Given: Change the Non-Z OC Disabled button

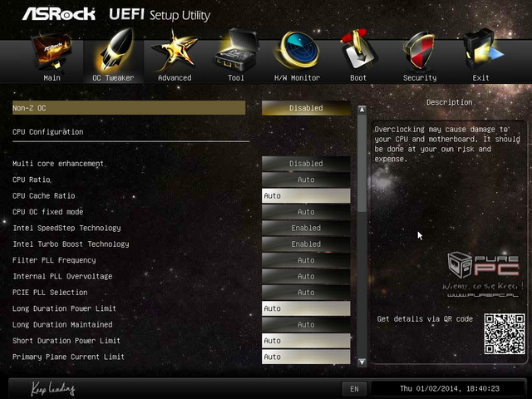Looking at the screenshot, I should click(x=306, y=108).
